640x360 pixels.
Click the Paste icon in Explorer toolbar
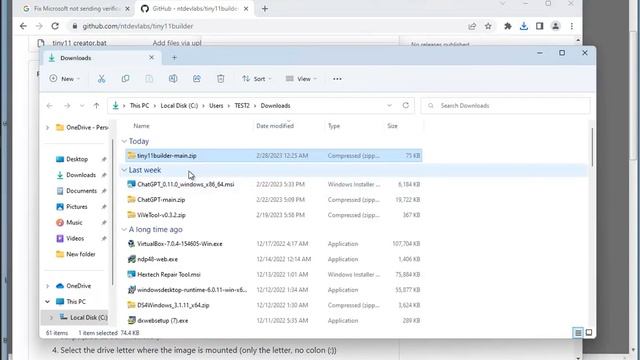[x=149, y=79]
